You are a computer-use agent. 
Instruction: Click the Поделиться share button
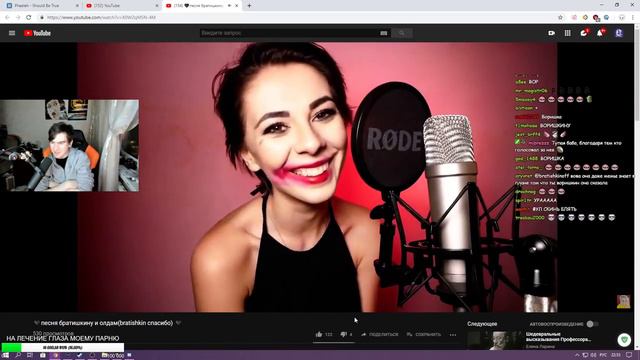click(380, 334)
